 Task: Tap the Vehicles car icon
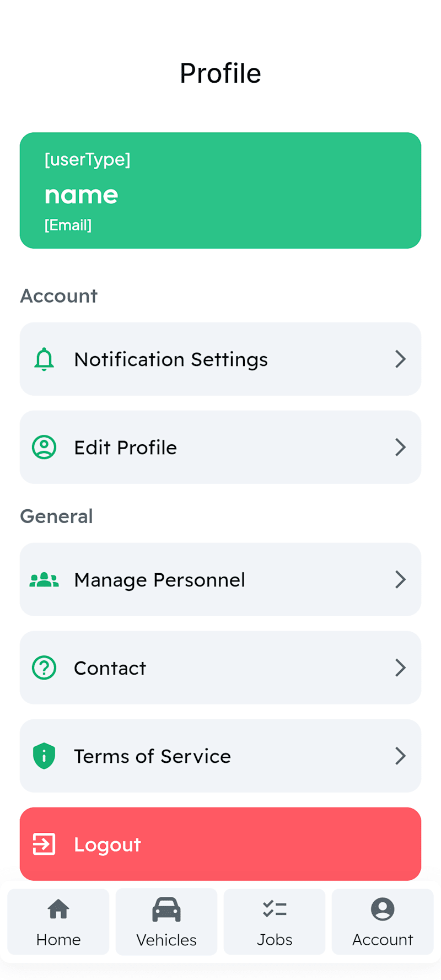coord(166,909)
